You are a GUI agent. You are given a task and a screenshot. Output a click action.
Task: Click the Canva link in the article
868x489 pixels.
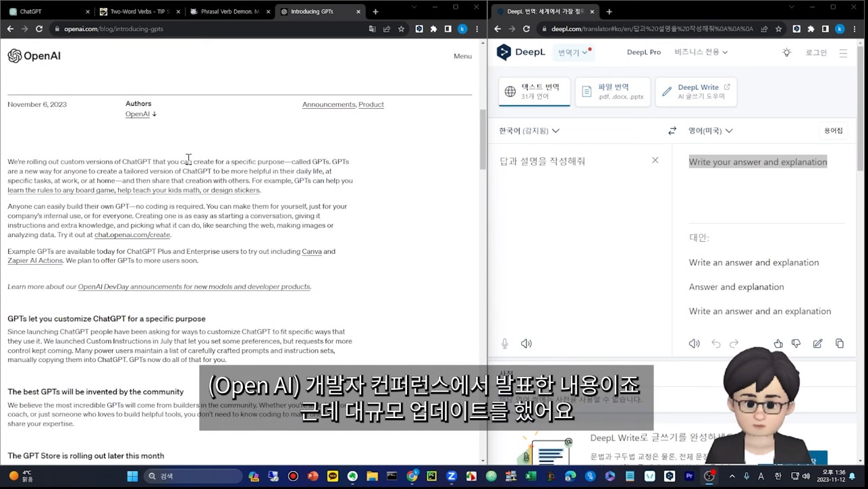[x=312, y=251]
